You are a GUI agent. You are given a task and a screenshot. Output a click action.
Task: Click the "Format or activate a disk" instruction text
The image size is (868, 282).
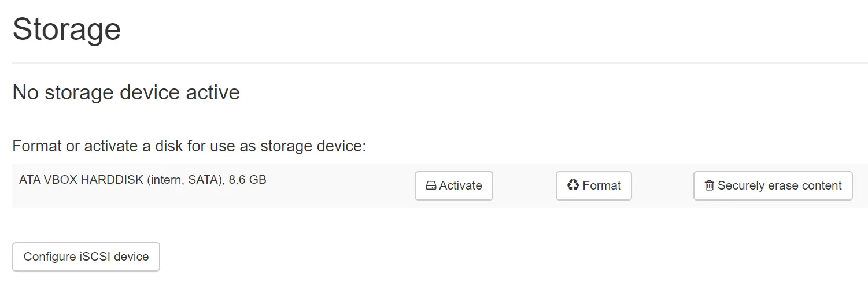(x=189, y=146)
